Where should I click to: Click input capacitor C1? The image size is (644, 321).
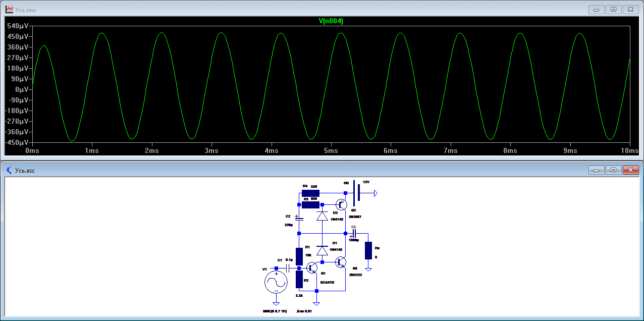click(x=288, y=269)
